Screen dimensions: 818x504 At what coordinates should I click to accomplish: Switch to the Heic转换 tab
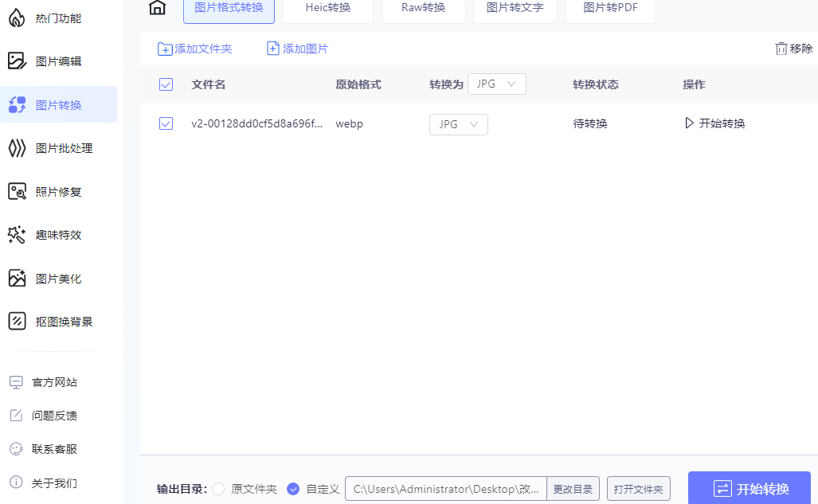(x=327, y=8)
